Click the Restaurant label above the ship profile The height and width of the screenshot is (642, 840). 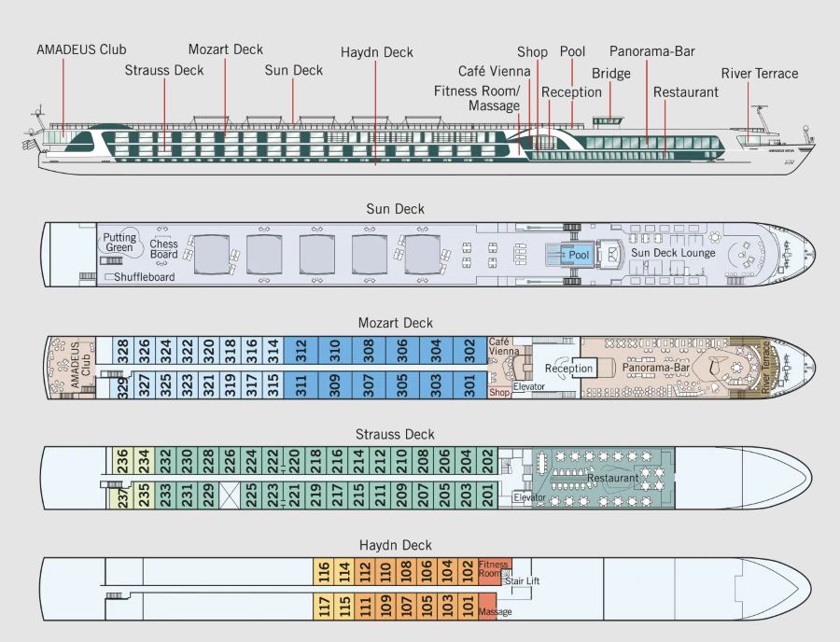[x=686, y=92]
